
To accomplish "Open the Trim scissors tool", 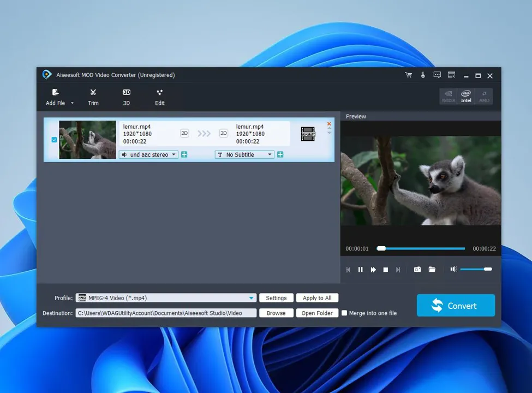I will pyautogui.click(x=93, y=97).
